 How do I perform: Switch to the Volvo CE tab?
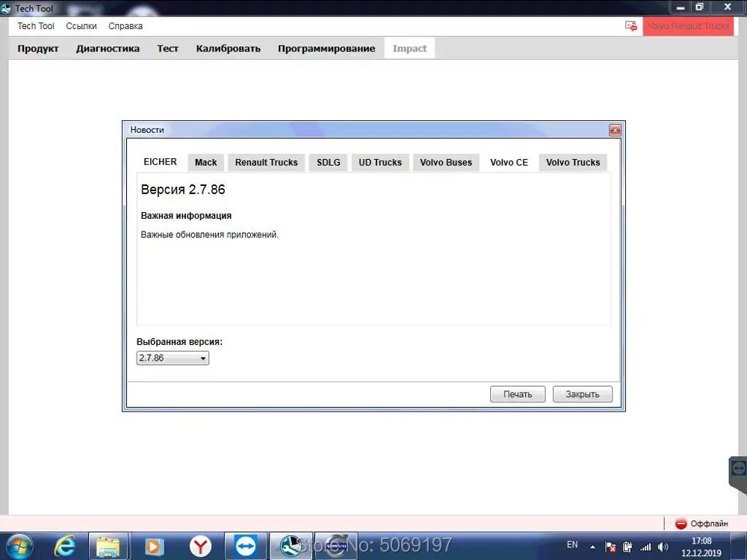coord(509,162)
